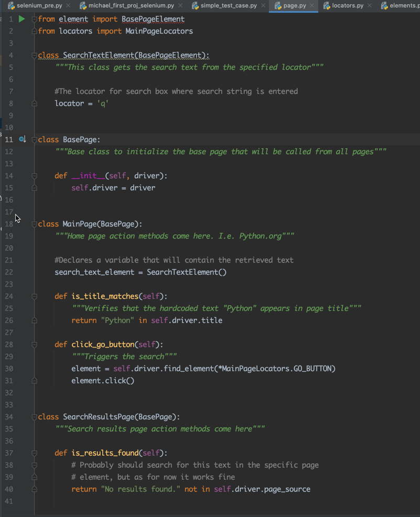The width and height of the screenshot is (420, 517).
Task: Click the fold end marker on line 31
Action: (x=34, y=381)
